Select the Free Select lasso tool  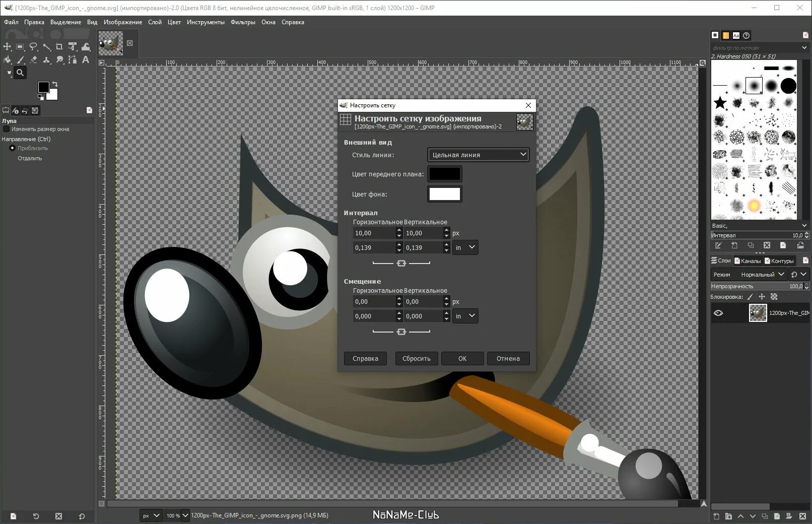click(x=33, y=47)
